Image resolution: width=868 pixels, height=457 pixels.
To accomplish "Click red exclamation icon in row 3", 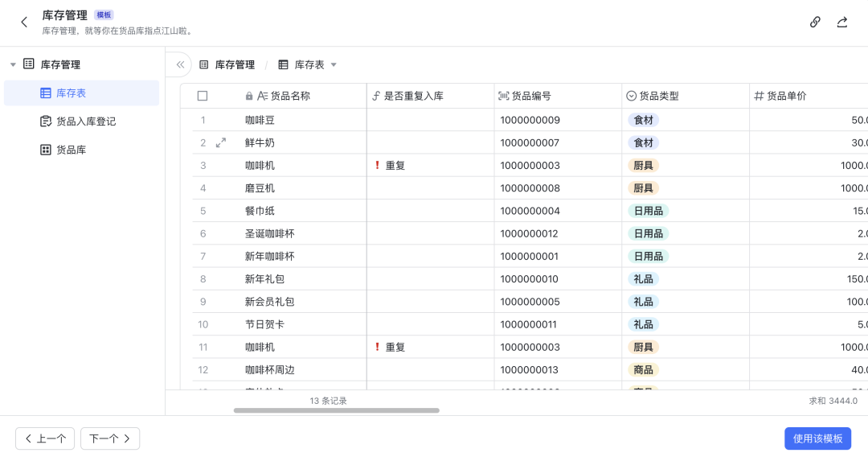I will click(377, 165).
